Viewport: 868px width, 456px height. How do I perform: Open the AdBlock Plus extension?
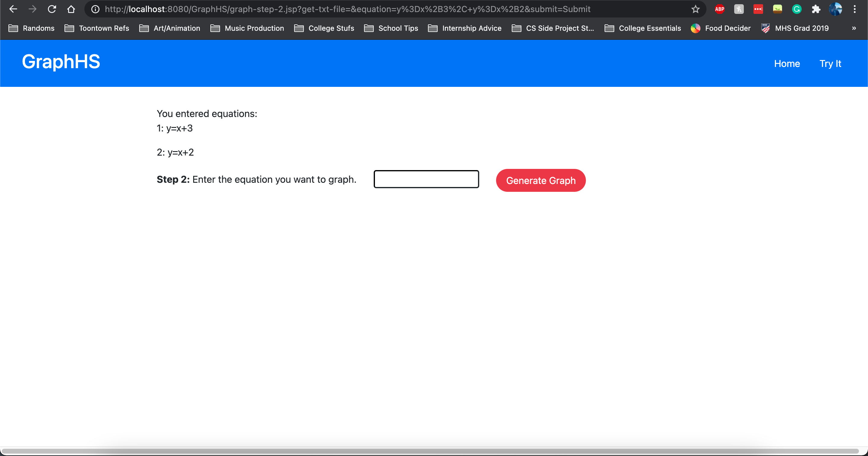(x=719, y=9)
